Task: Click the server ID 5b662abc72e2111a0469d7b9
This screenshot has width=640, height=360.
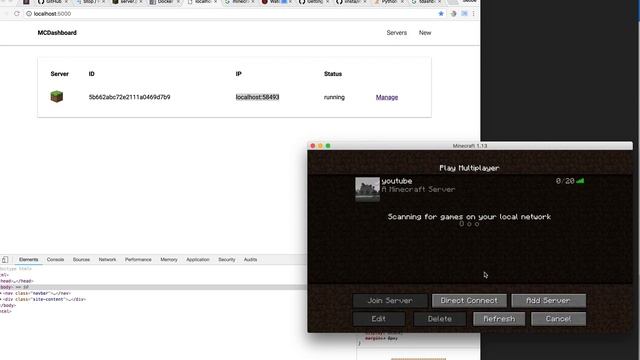Action: click(129, 97)
